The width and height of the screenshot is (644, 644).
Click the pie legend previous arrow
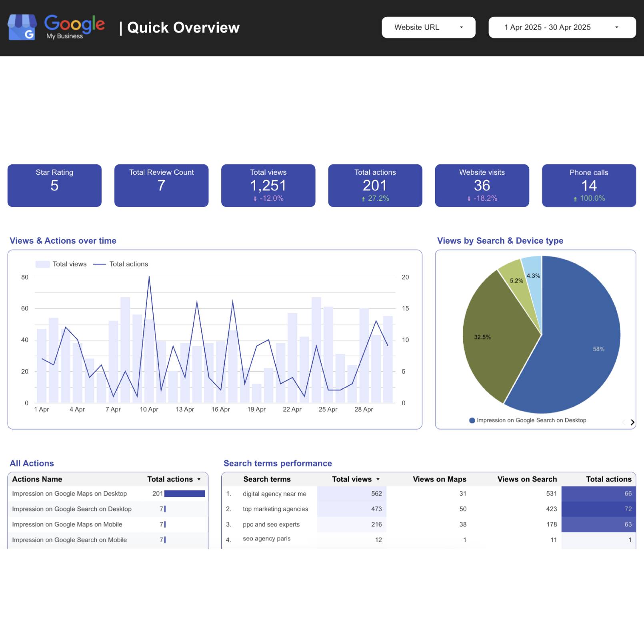point(624,422)
